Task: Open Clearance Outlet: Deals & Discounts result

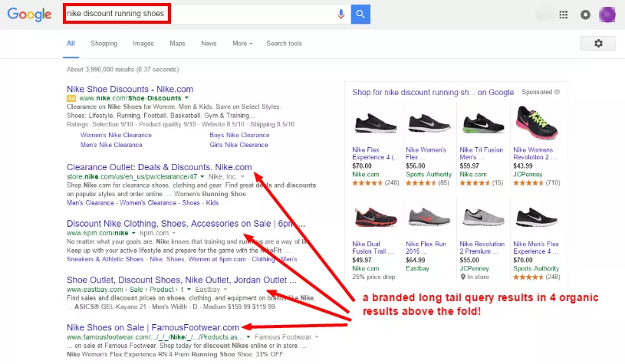Action: [x=159, y=167]
